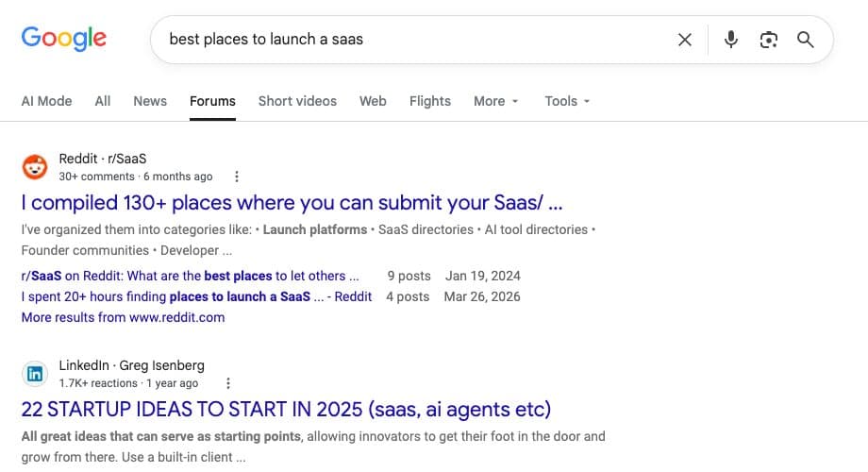Open Google Lens image search icon
Viewport: 868px width, 472px height.
(768, 40)
